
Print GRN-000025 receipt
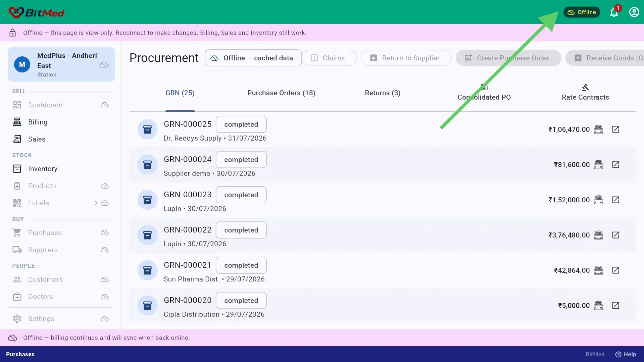coord(598,130)
